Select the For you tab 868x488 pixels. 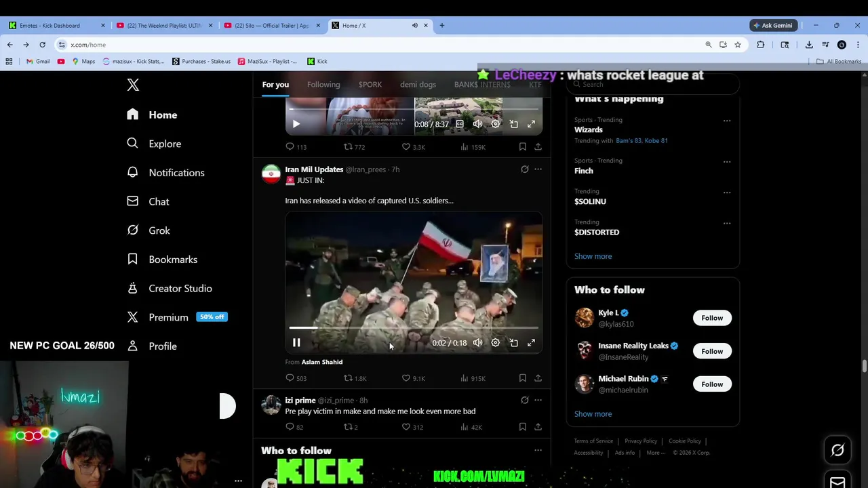[x=275, y=85]
